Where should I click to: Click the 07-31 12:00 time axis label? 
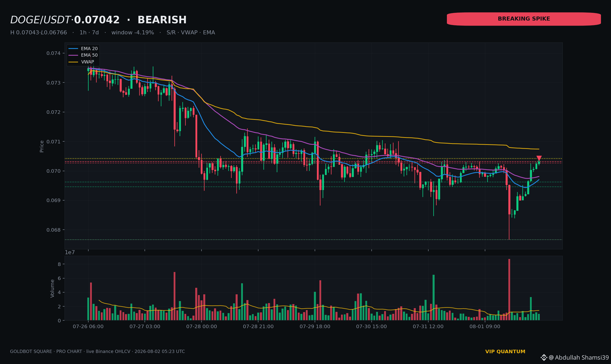tap(428, 327)
